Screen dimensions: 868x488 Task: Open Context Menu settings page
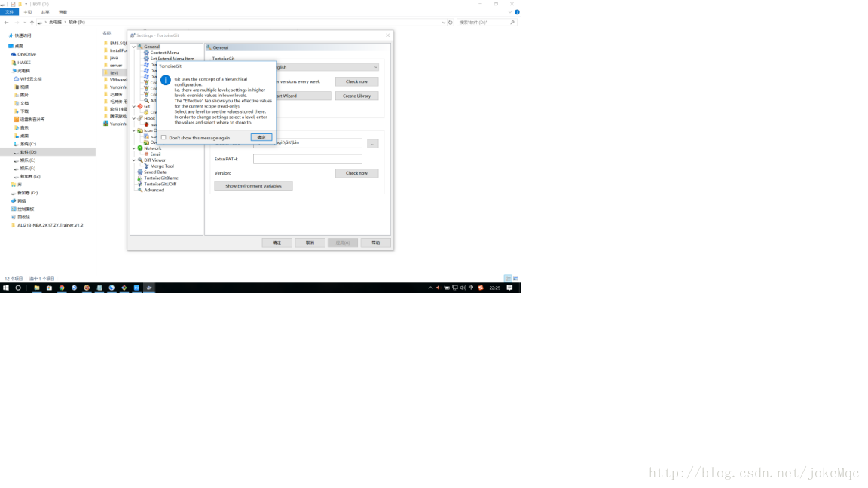(164, 53)
